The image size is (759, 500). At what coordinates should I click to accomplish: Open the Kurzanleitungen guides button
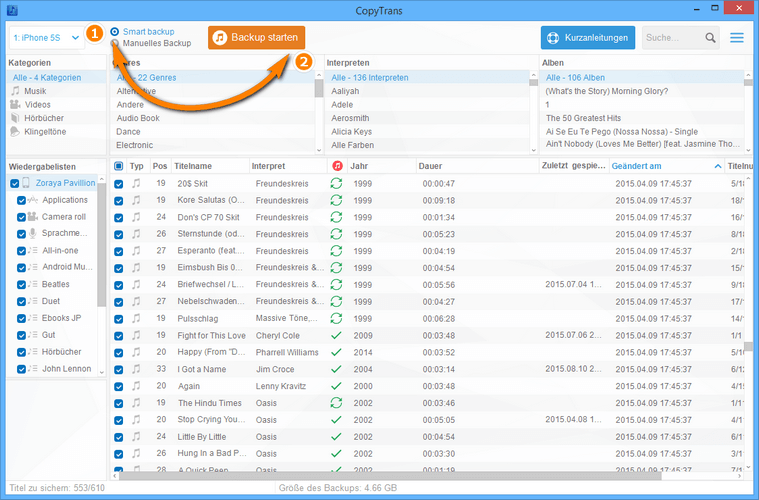pos(588,38)
